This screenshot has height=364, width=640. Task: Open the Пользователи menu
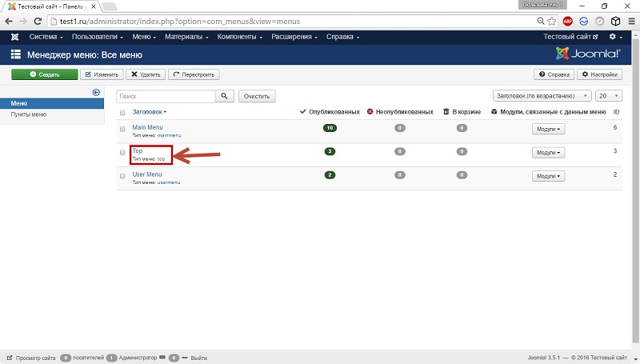coord(98,37)
